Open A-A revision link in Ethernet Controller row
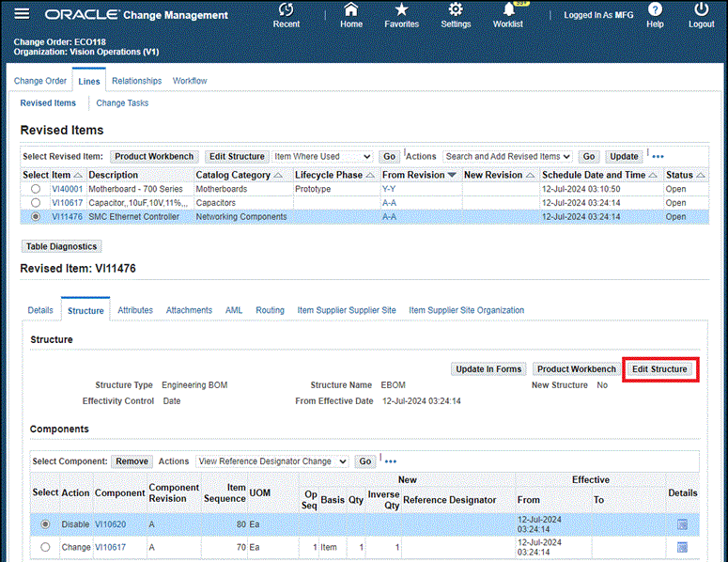 [x=390, y=216]
